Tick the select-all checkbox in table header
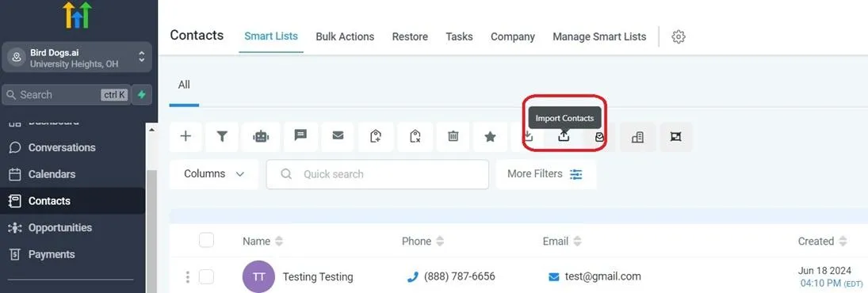This screenshot has height=293, width=868. click(206, 240)
